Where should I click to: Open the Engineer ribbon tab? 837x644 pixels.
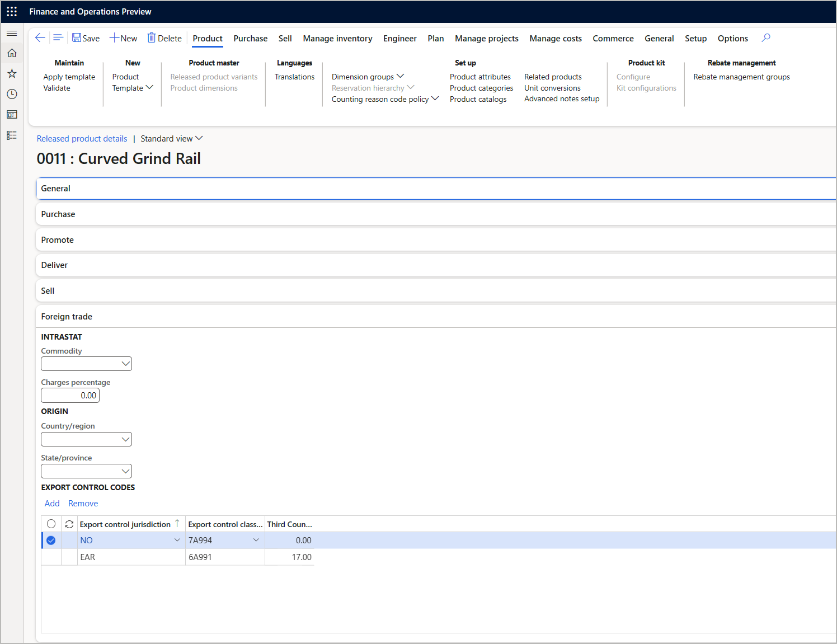(x=399, y=38)
